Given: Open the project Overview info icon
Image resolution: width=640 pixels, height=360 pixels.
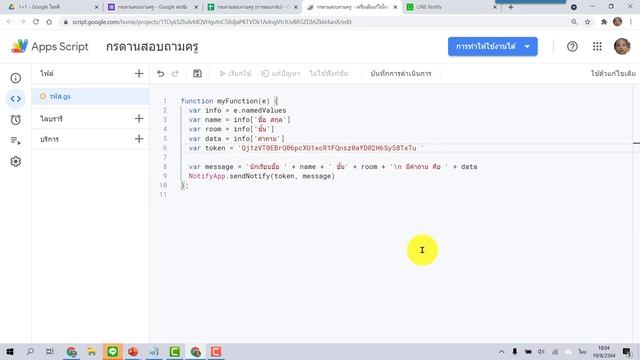Looking at the screenshot, I should point(16,78).
